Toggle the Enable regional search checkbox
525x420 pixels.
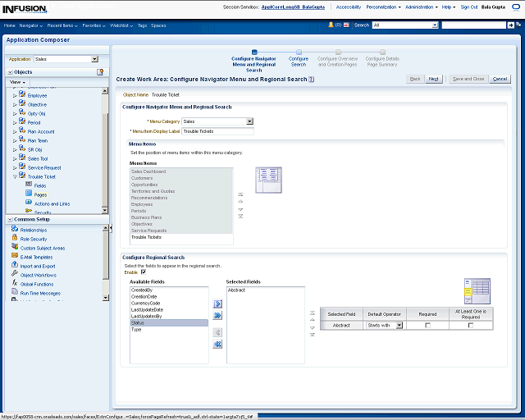click(144, 272)
